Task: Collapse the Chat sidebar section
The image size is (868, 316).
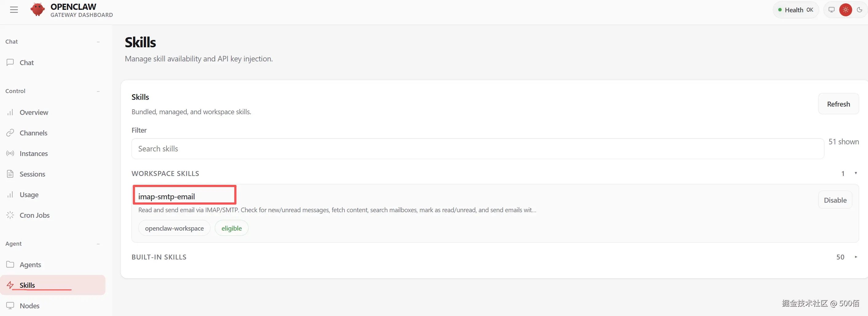Action: tap(98, 42)
